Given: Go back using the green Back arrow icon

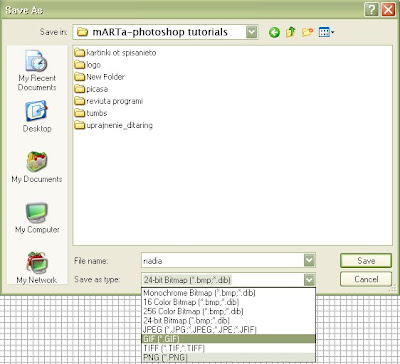Looking at the screenshot, I should coord(274,32).
